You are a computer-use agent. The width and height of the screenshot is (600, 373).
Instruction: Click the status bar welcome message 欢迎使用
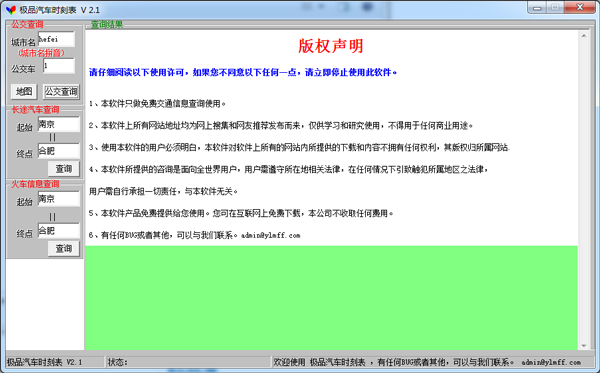[432, 362]
